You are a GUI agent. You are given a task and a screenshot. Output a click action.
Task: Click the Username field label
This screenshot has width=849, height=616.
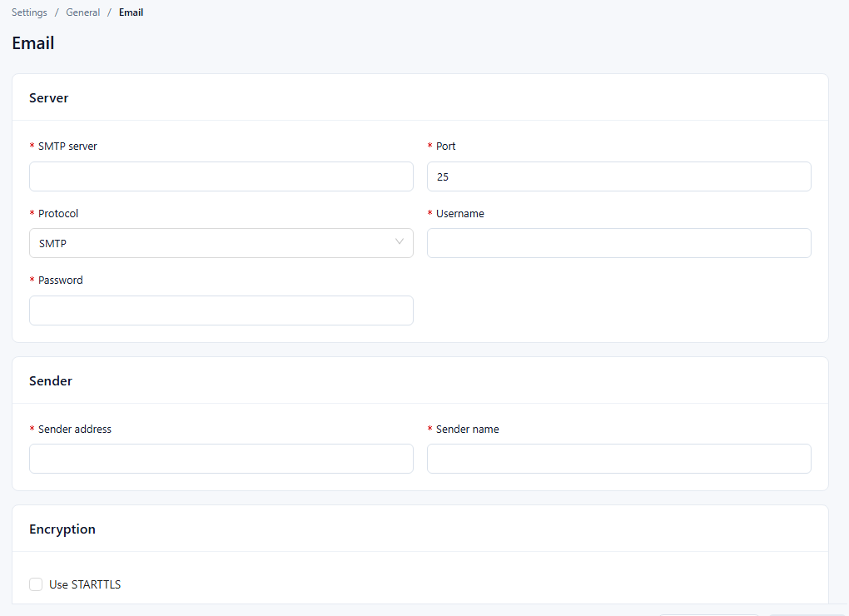tap(460, 213)
